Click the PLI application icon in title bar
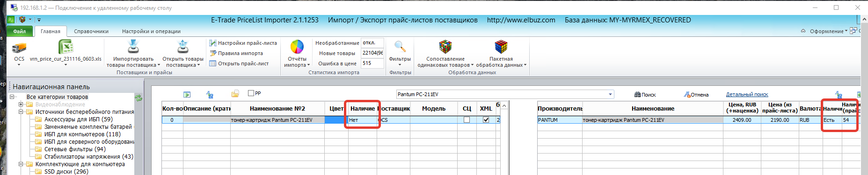This screenshot has height=175, width=868. [11, 20]
